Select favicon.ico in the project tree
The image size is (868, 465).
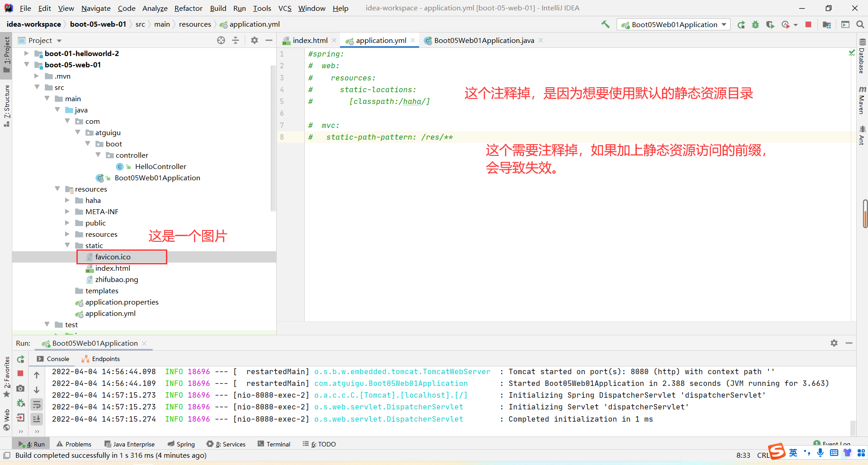click(113, 257)
